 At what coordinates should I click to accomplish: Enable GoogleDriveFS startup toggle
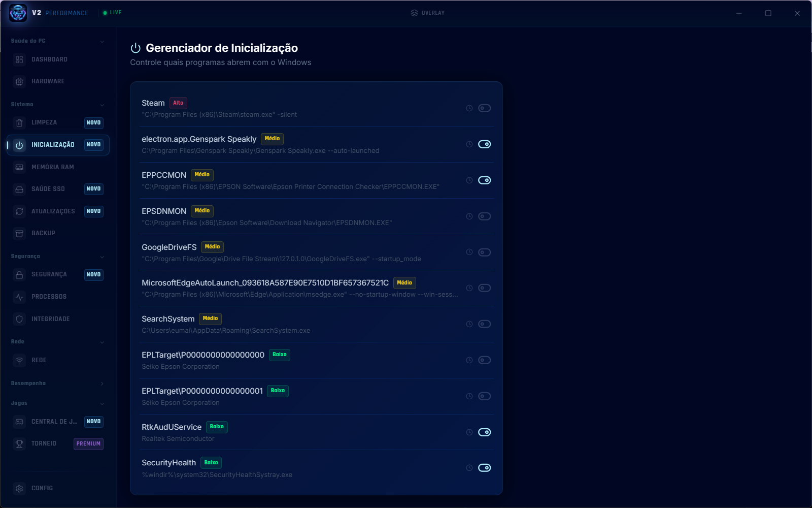[485, 252]
